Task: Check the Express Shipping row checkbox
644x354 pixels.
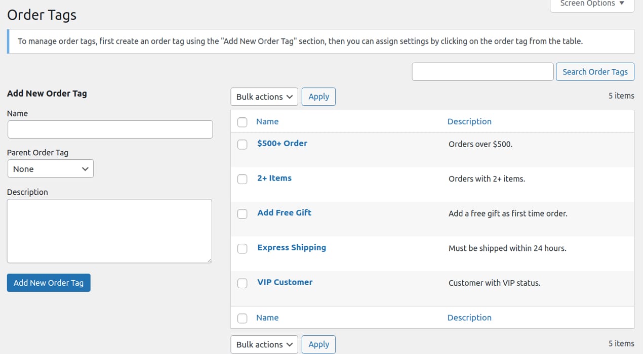Action: [x=243, y=248]
